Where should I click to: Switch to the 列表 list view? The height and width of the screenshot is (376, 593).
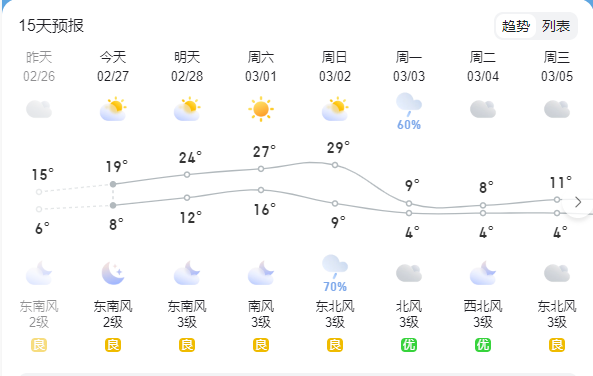pos(556,26)
